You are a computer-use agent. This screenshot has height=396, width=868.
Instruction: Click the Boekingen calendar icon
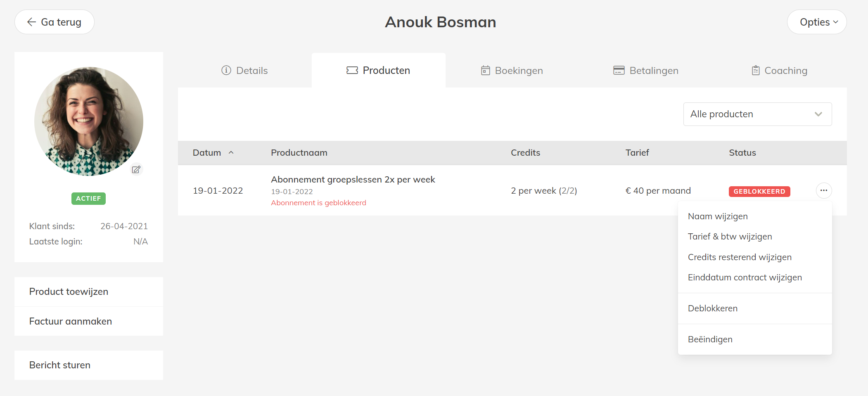tap(486, 71)
